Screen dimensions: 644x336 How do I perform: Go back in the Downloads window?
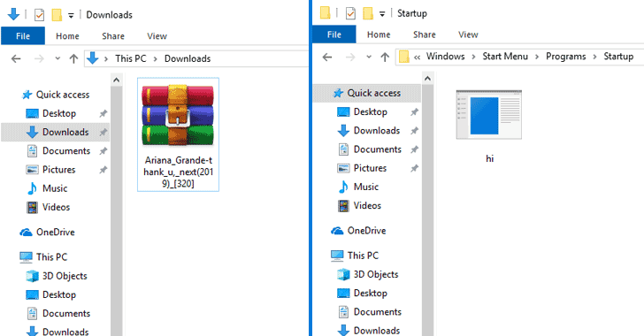pos(16,58)
